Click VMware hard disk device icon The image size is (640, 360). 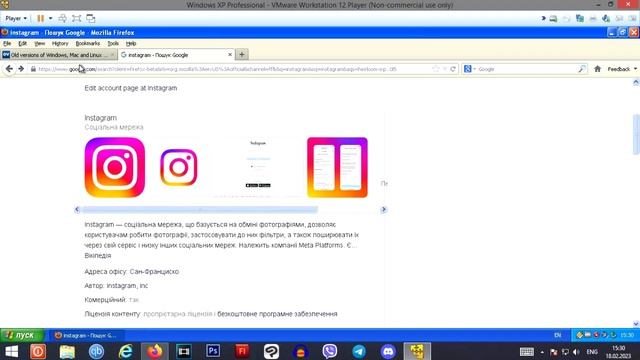click(553, 18)
